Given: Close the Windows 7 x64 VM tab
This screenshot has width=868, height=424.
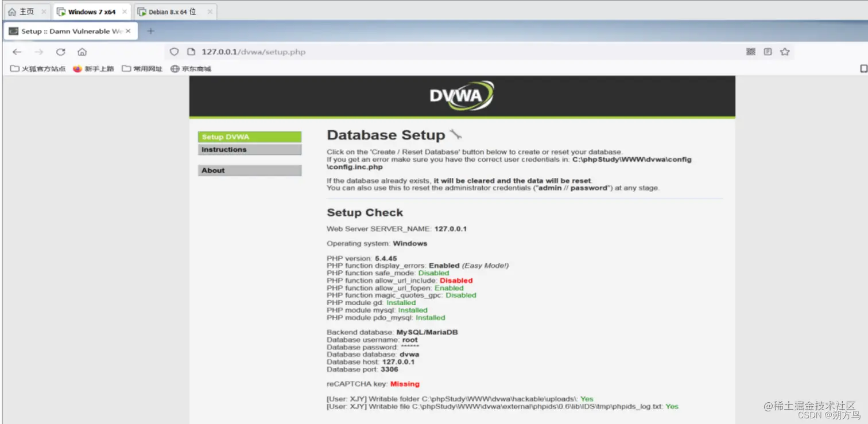Looking at the screenshot, I should (125, 11).
